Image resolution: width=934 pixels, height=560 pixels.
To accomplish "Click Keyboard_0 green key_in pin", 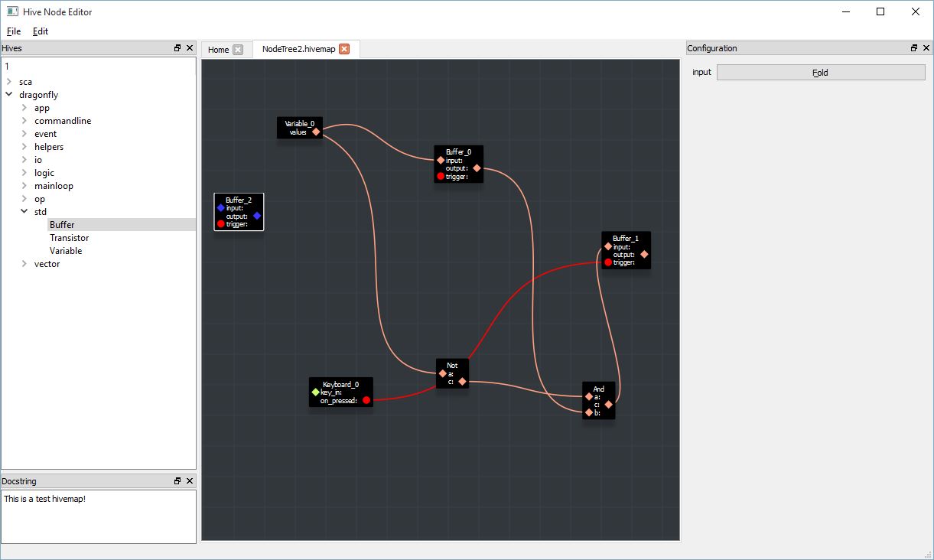I will pos(315,392).
